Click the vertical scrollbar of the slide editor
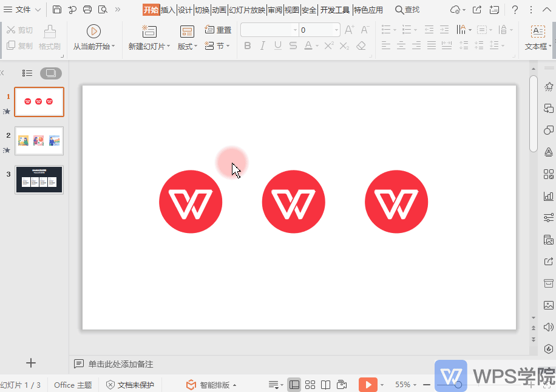This screenshot has height=392, width=556. (534, 113)
